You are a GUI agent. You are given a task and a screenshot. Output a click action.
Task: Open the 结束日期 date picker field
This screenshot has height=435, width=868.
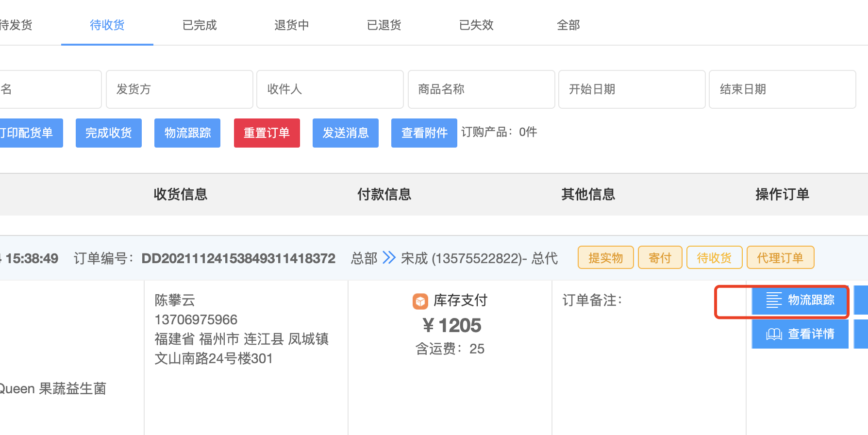point(782,89)
